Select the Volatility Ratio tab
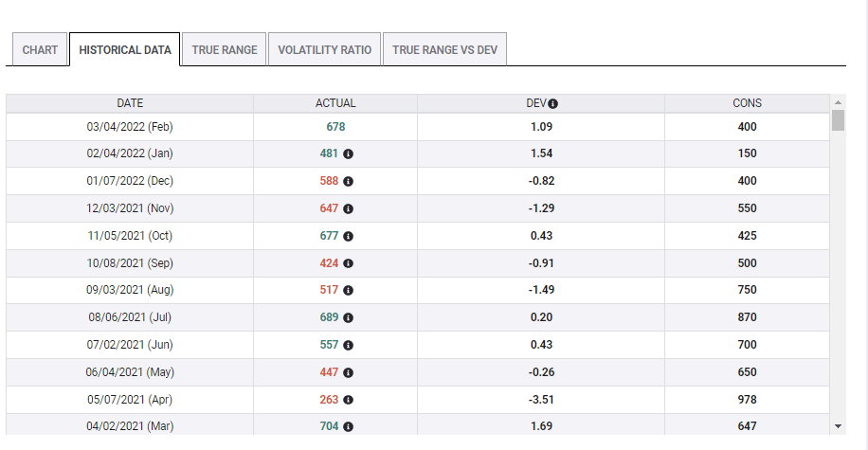868x450 pixels. tap(324, 50)
